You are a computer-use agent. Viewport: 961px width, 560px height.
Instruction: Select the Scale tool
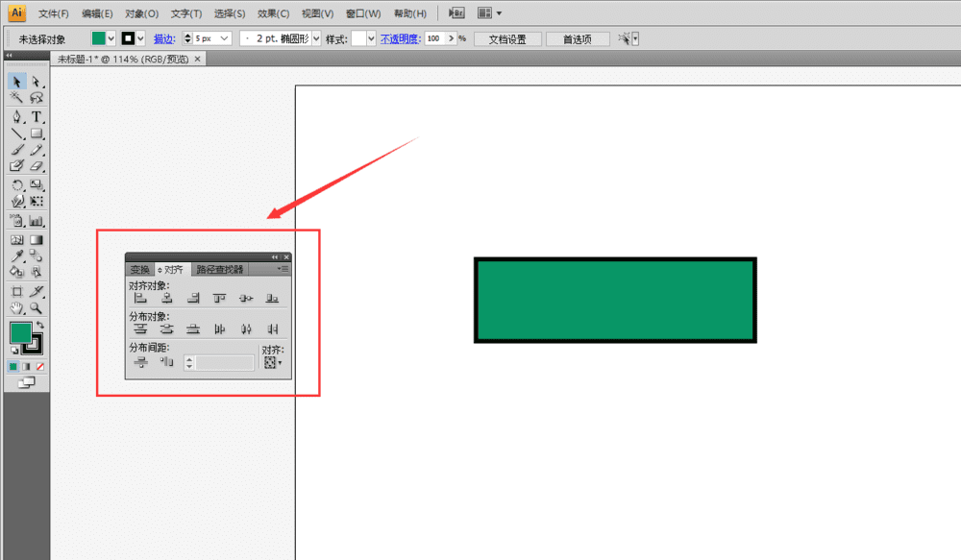(x=37, y=185)
